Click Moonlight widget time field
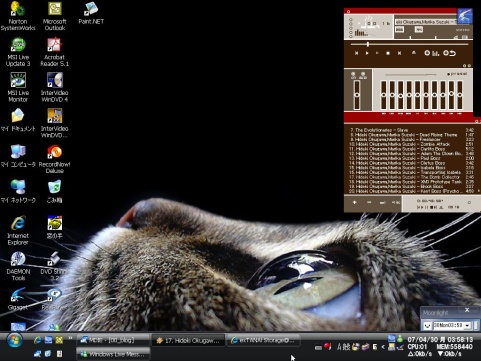This screenshot has height=361, width=481. click(448, 325)
